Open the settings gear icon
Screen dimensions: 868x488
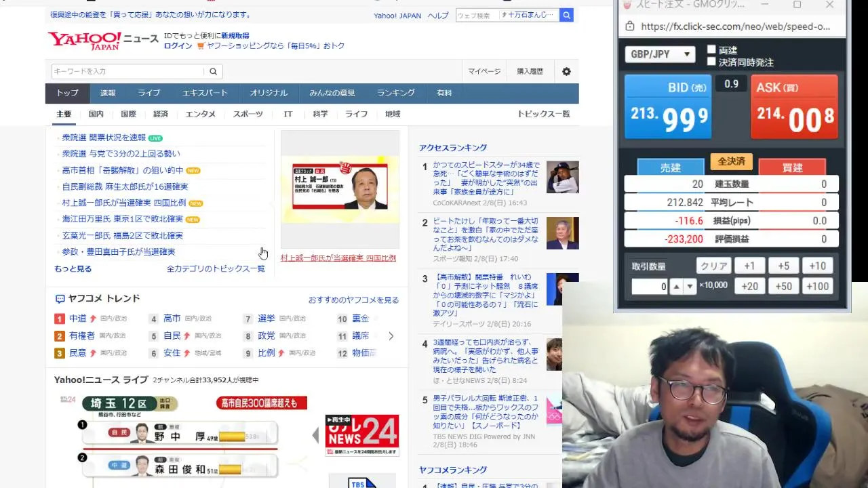566,71
